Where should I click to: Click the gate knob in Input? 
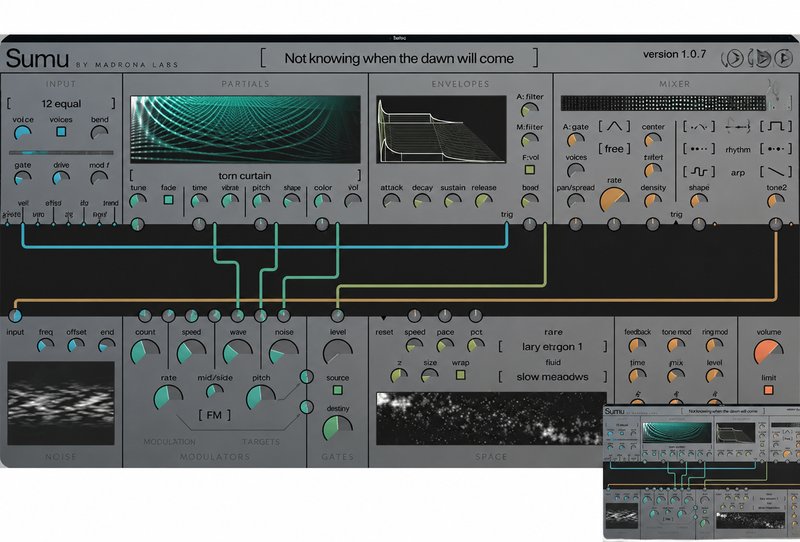tap(22, 178)
